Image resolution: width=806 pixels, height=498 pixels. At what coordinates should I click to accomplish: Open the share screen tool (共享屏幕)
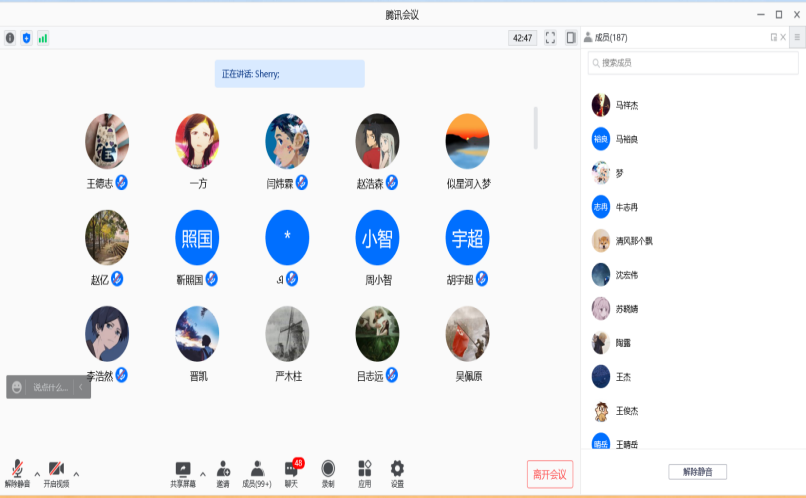coord(183,469)
